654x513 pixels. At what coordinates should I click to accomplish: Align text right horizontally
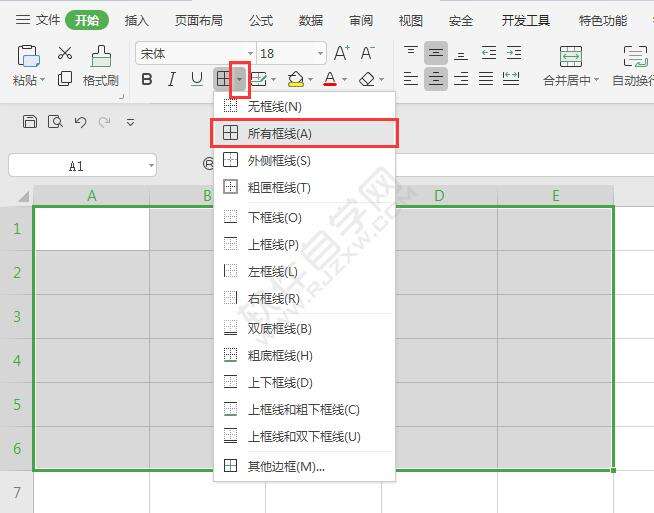pos(461,78)
